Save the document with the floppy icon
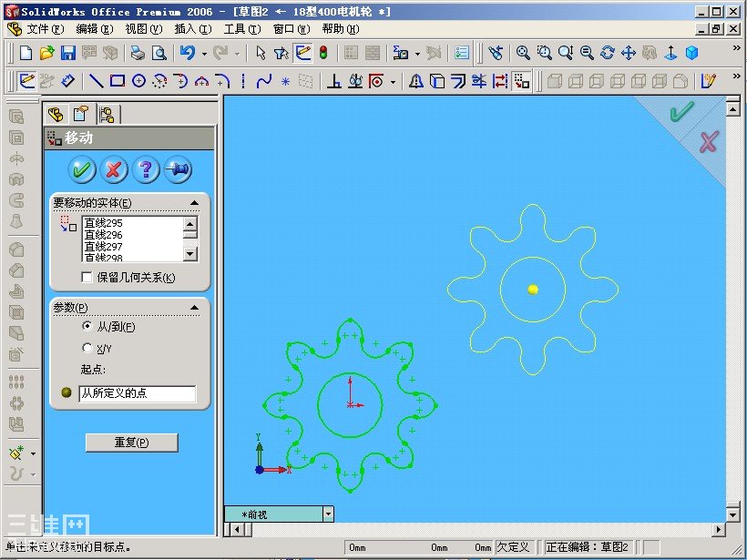 [68, 53]
